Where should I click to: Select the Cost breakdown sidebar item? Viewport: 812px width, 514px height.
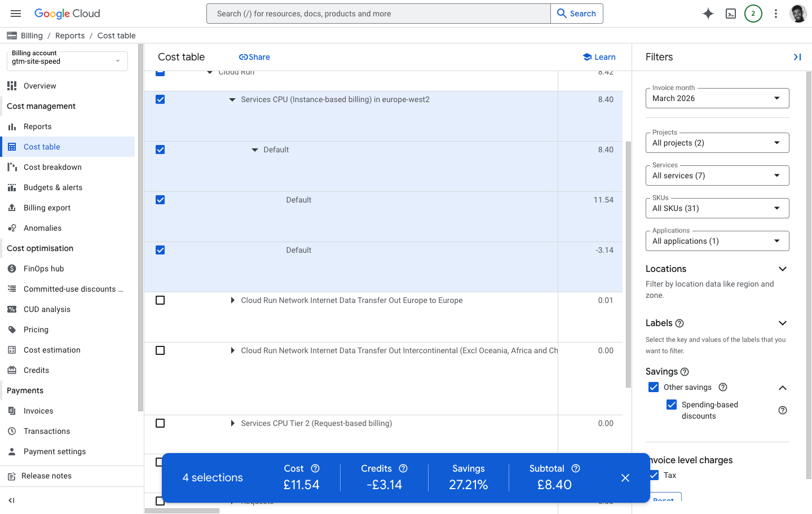[x=52, y=166]
